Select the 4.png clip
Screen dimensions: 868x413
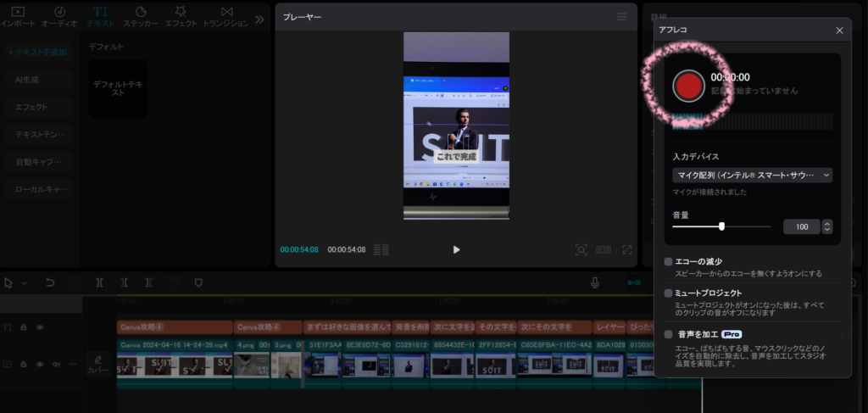coord(251,364)
